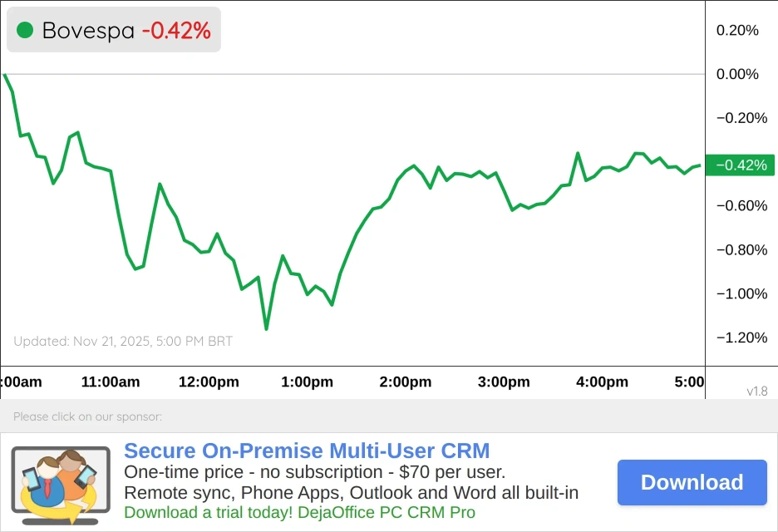Click the 3:00pm time axis label

(504, 382)
